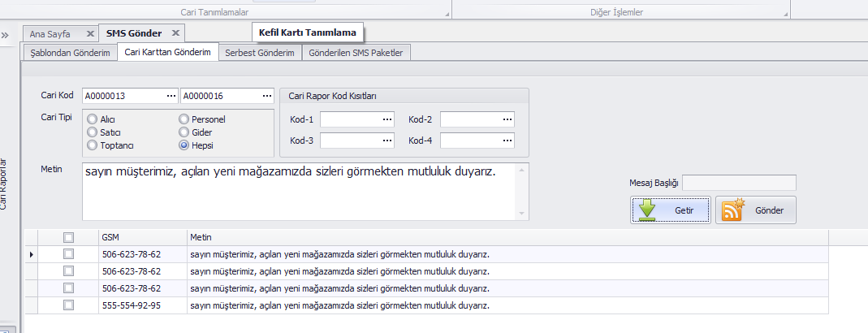Expand the collapsed side panel chevron
868x333 pixels.
pos(6,36)
